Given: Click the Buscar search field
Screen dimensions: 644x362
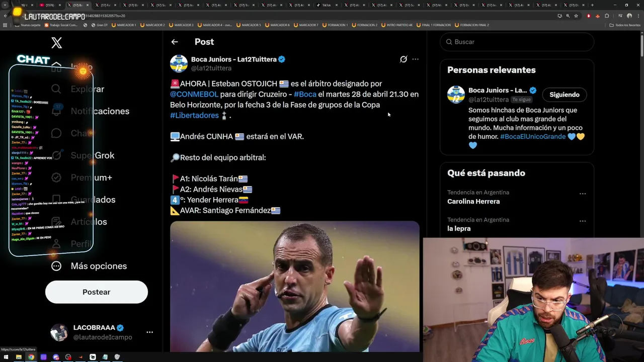Looking at the screenshot, I should click(x=517, y=42).
